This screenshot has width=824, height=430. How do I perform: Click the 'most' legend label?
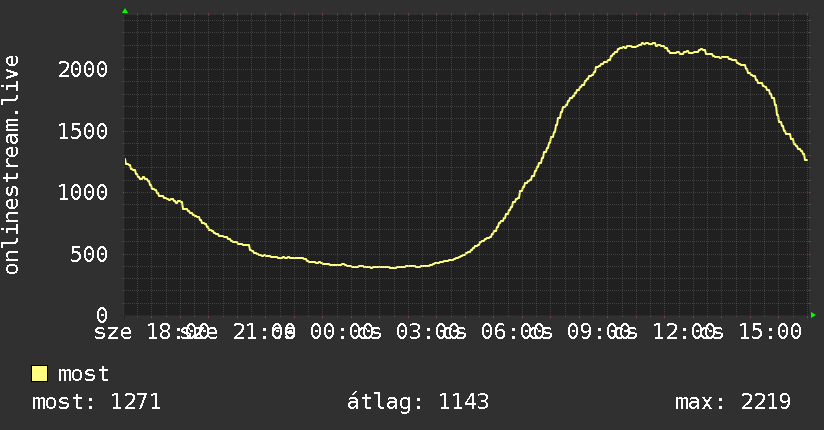84,374
